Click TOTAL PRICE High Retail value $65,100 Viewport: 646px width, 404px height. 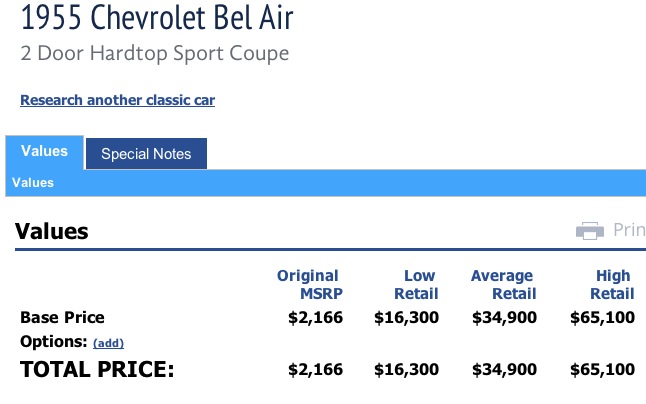coord(602,369)
